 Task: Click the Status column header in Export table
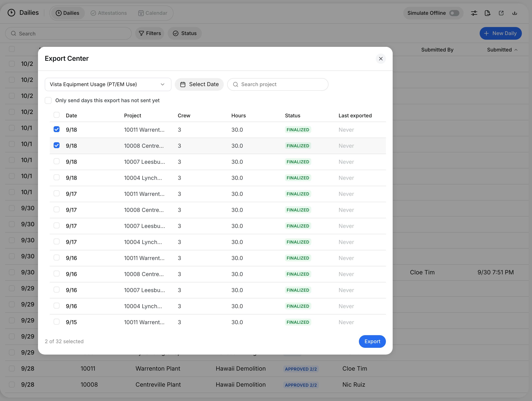coord(292,116)
